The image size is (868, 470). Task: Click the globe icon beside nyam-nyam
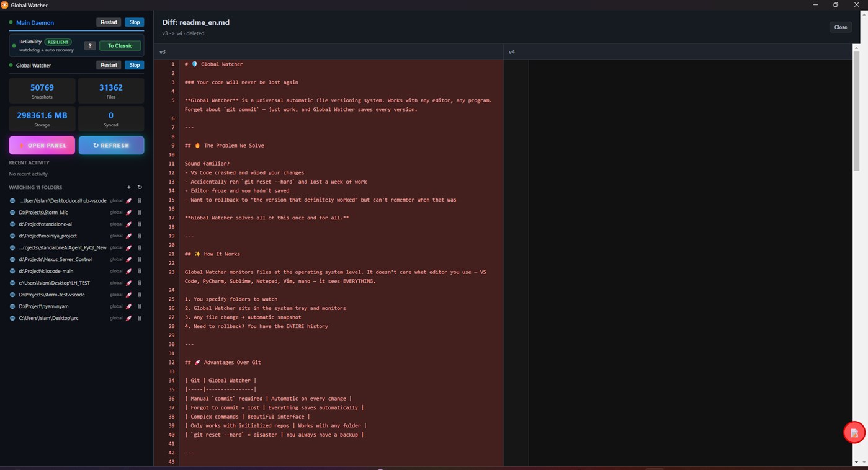[12, 307]
